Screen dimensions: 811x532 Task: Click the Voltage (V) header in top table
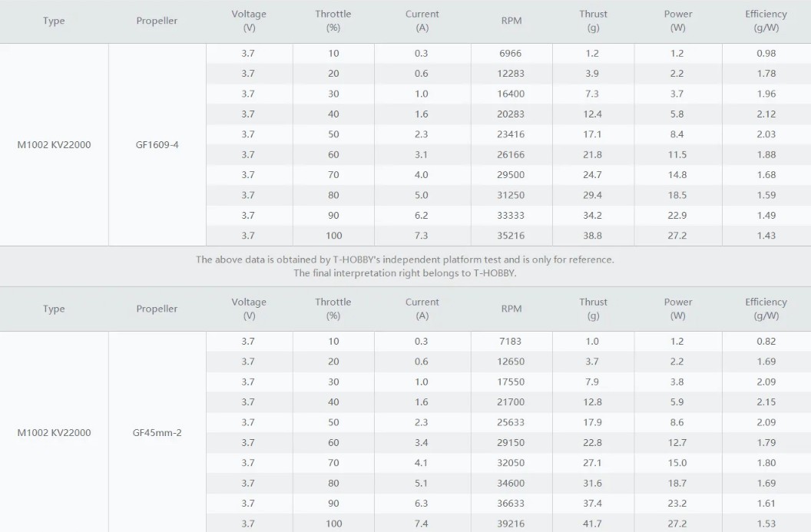(249, 21)
